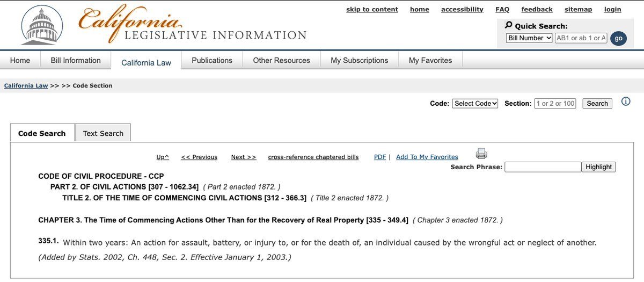
Task: Follow the Next >> link
Action: [244, 157]
